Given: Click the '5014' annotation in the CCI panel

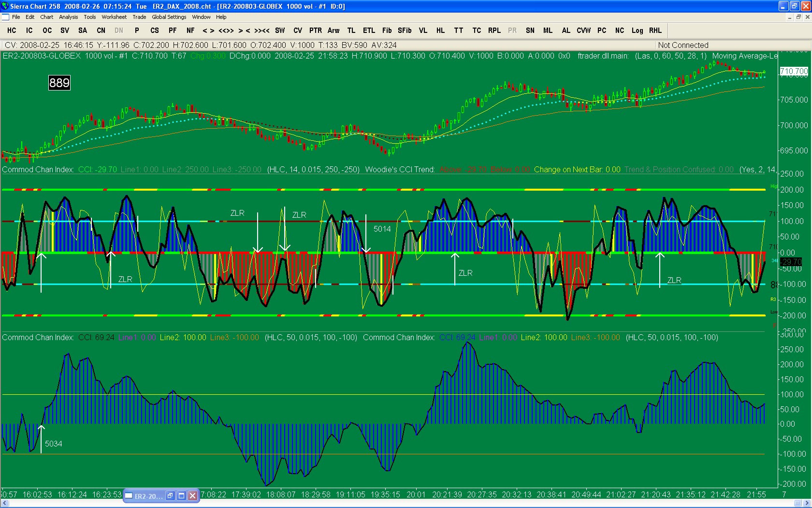Looking at the screenshot, I should point(382,229).
